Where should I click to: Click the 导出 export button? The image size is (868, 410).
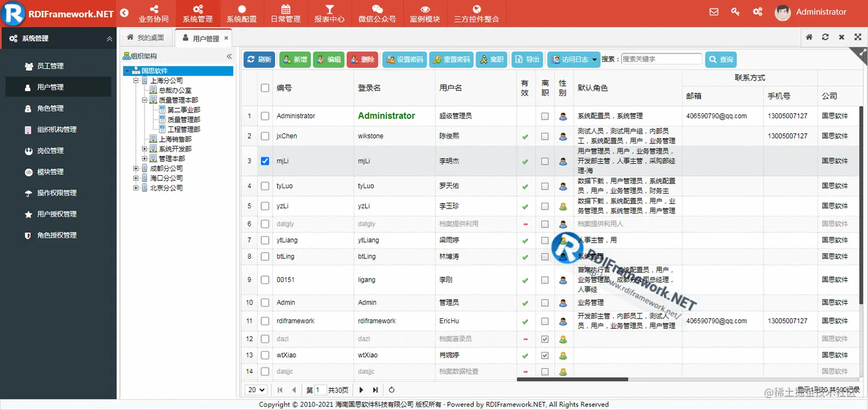pos(527,59)
